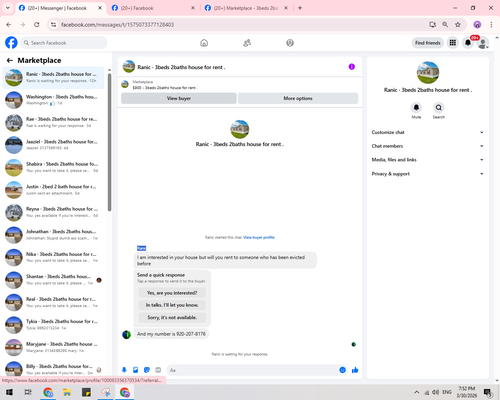This screenshot has height=400, width=500.
Task: Open the Rae conversation
Action: tap(53, 122)
